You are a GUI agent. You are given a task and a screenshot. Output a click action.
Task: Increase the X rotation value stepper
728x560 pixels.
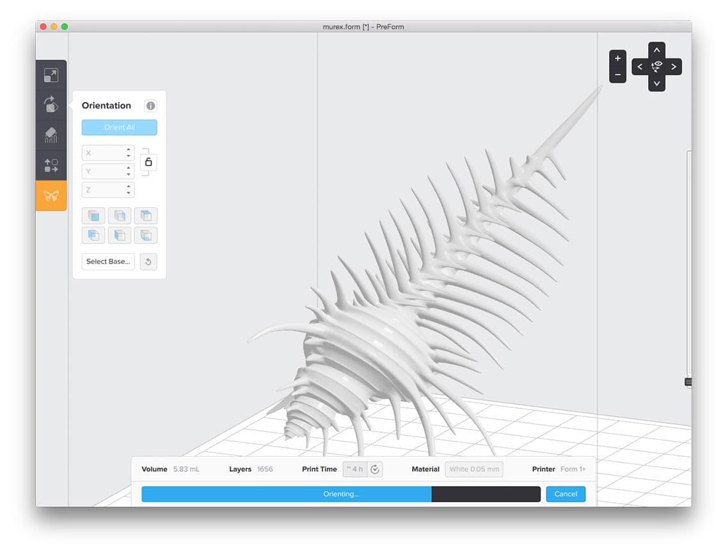(x=129, y=150)
